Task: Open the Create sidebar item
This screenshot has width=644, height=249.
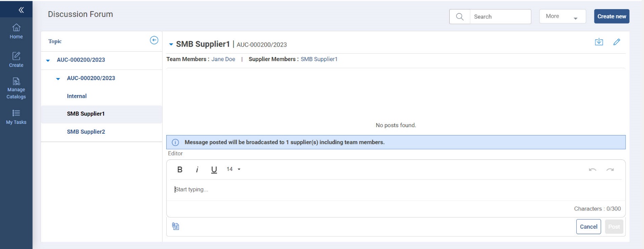Action: pos(16,60)
